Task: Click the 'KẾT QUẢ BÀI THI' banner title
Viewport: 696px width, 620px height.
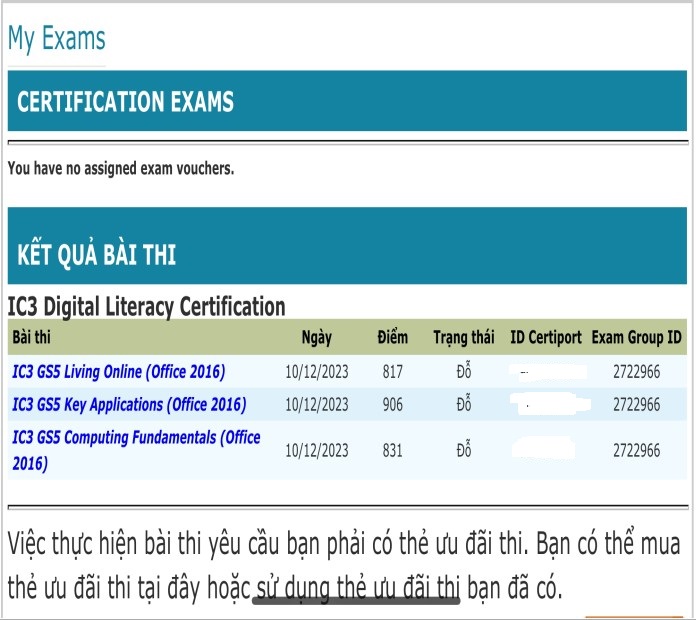Action: (x=97, y=254)
